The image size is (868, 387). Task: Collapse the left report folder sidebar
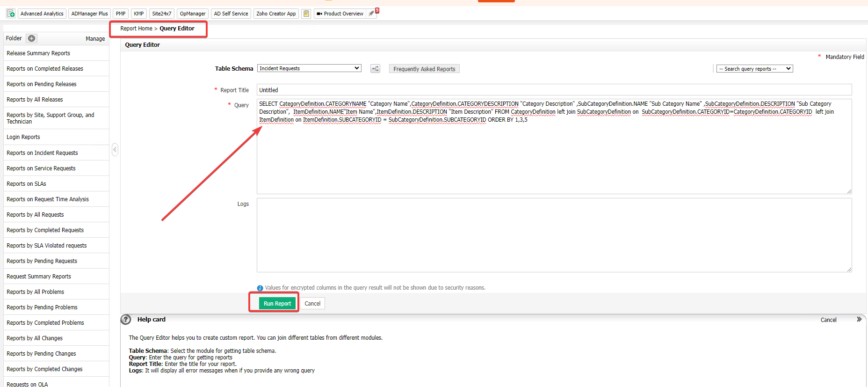click(x=115, y=150)
